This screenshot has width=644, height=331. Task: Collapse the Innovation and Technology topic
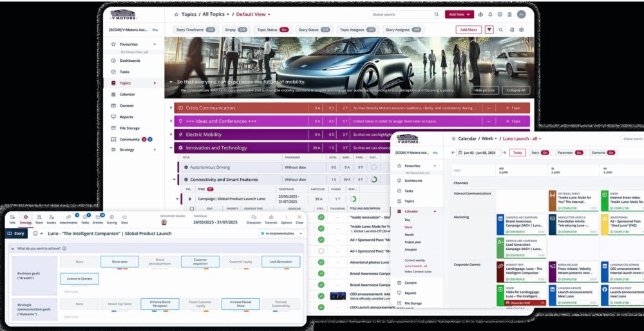[x=171, y=148]
